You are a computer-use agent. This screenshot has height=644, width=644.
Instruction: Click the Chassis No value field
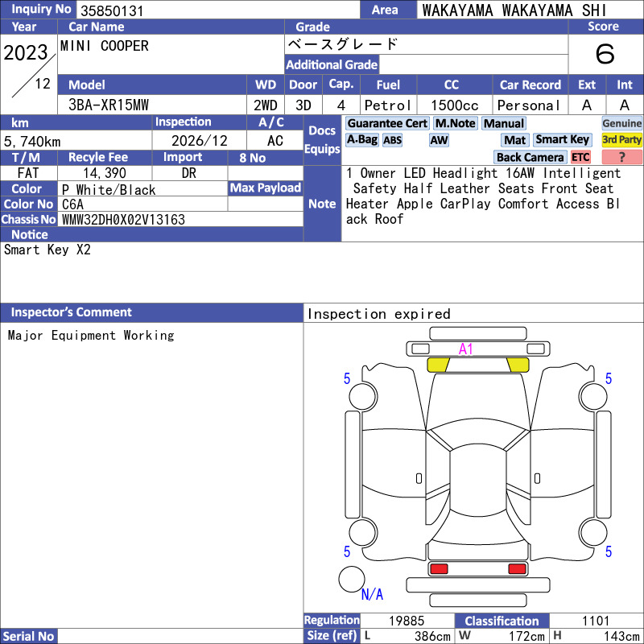point(180,219)
